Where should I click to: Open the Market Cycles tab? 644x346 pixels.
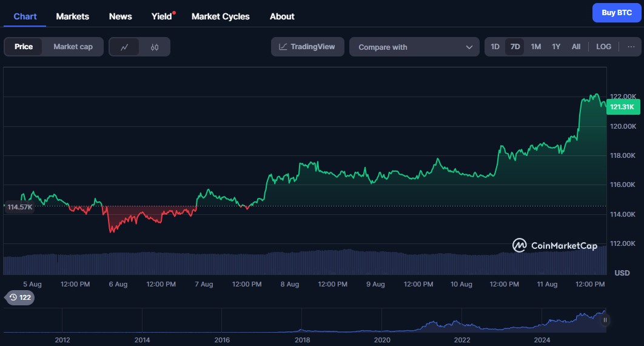tap(221, 16)
